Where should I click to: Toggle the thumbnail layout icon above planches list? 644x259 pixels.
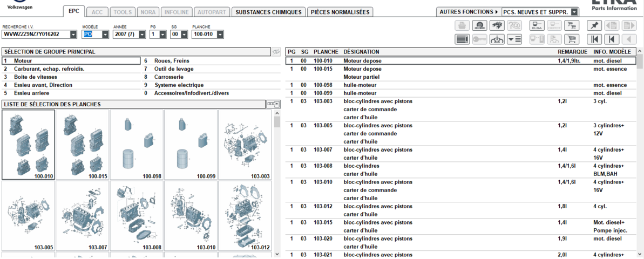273,104
